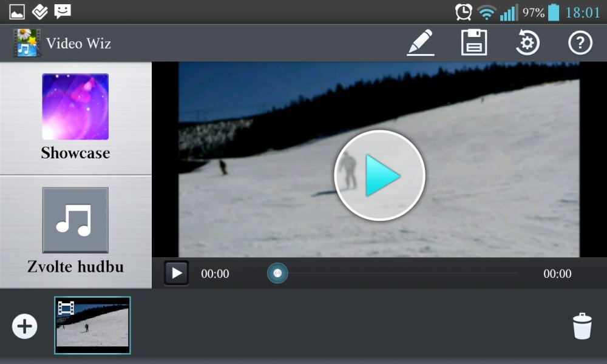Open Zvolte hudbu music note tile

click(x=75, y=220)
